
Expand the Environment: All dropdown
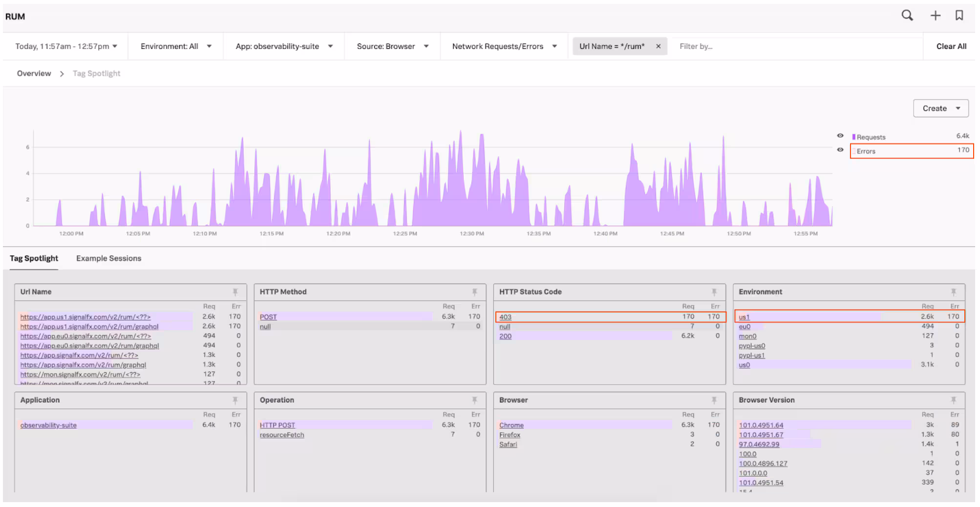[x=176, y=46]
